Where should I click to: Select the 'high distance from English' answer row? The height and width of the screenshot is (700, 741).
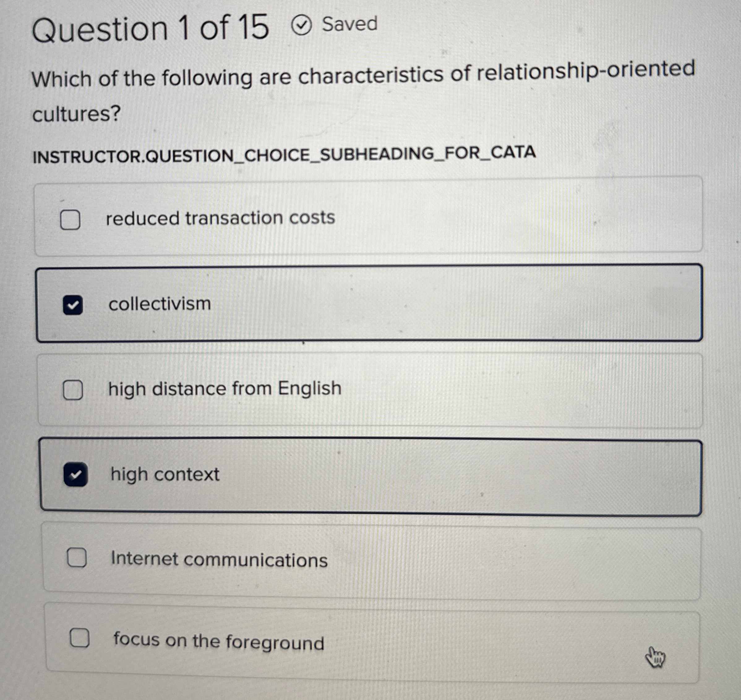point(370,388)
